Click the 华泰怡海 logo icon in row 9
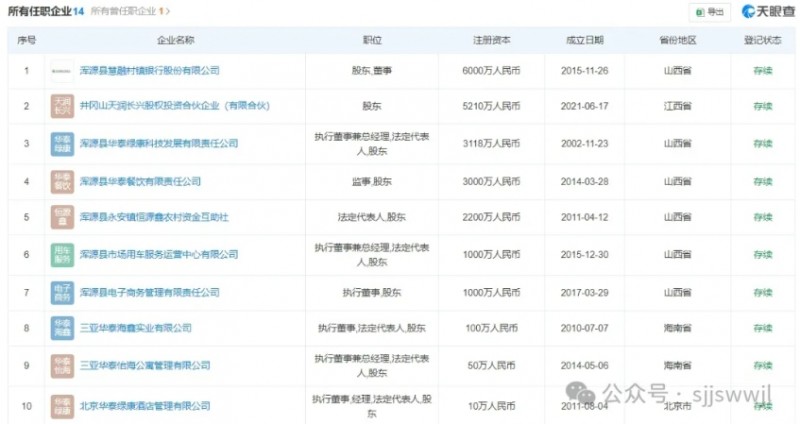The width and height of the screenshot is (800, 424). pos(62,366)
